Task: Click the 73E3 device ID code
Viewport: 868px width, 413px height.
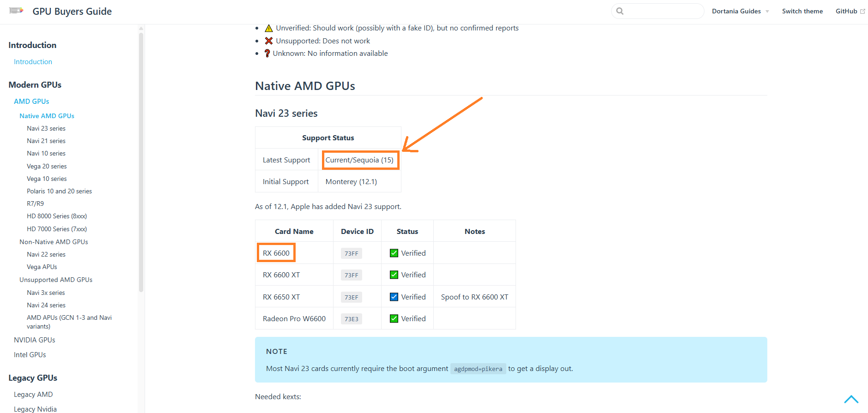Action: (351, 319)
